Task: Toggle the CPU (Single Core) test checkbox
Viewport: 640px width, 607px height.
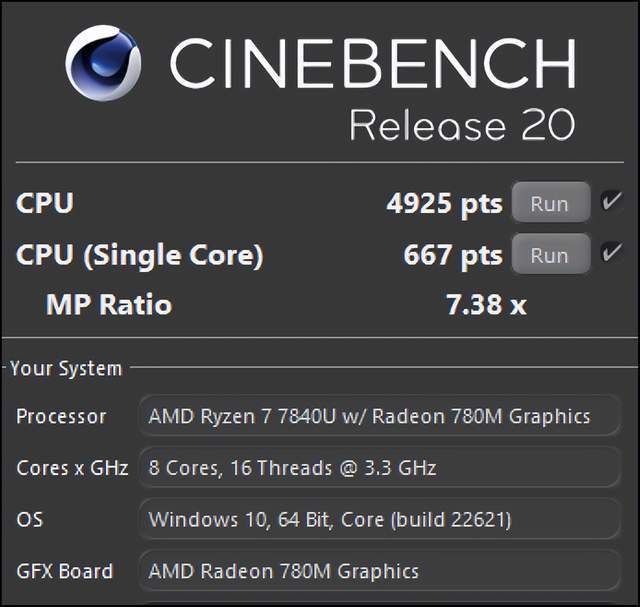Action: tap(611, 254)
